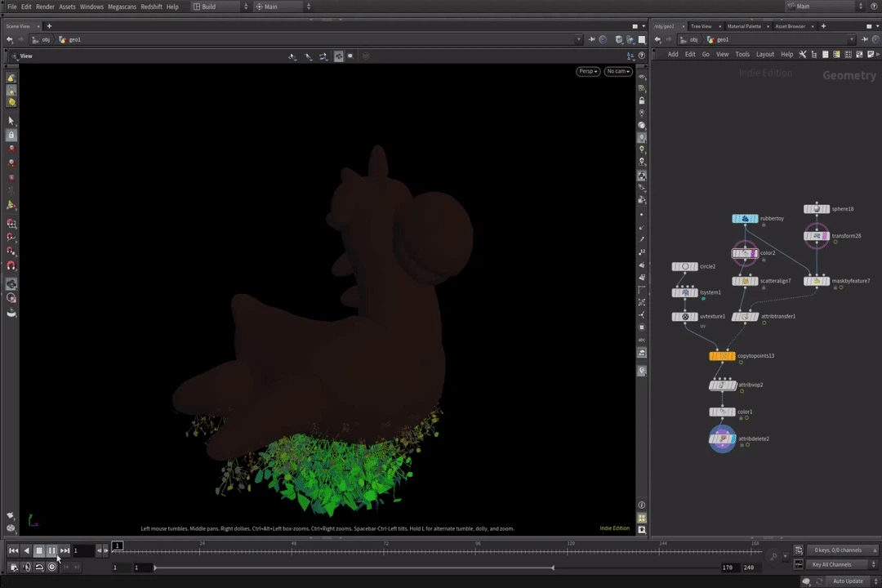Switch to the Material Palette tab
Screen dimensions: 882x588
(744, 26)
